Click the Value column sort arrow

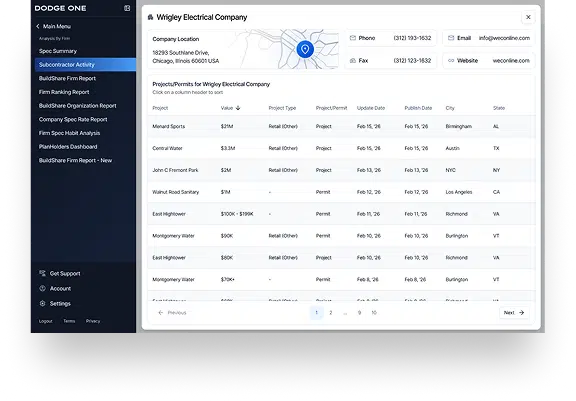(238, 108)
